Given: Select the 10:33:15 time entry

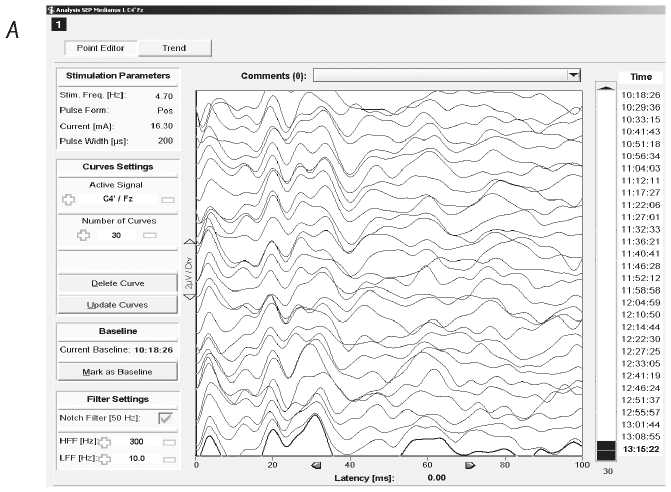Looking at the screenshot, I should coord(641,119).
